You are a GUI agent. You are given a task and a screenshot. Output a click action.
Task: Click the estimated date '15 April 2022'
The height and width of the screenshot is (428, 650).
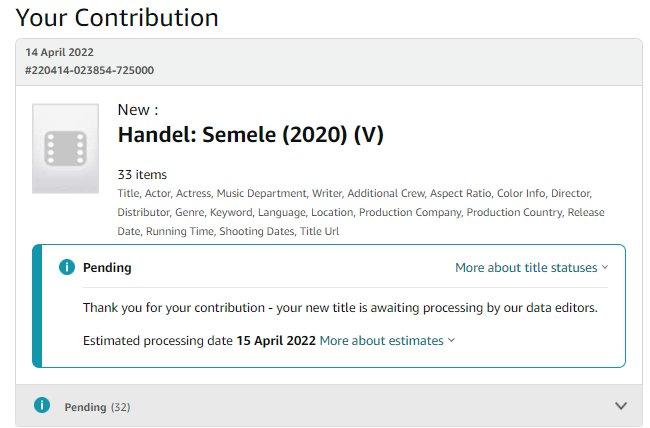pyautogui.click(x=276, y=340)
